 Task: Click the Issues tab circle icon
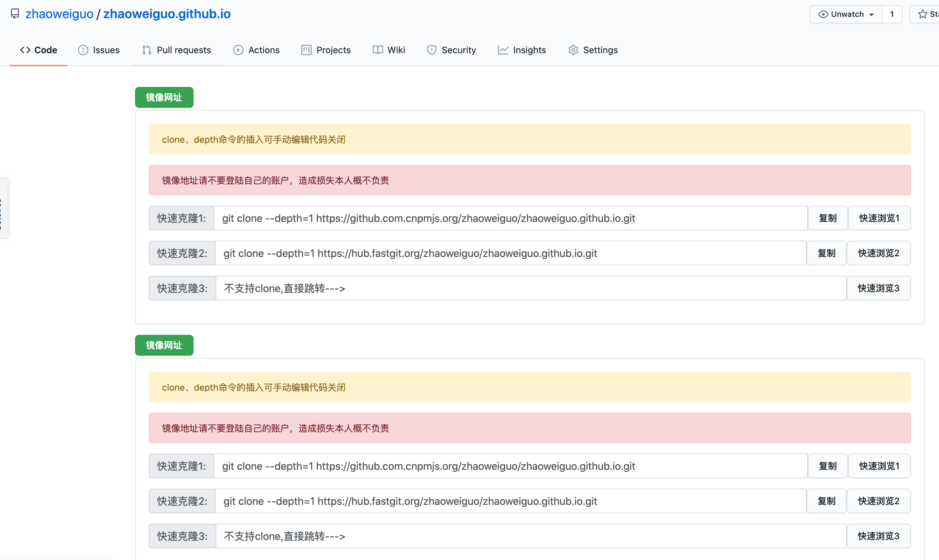[83, 50]
